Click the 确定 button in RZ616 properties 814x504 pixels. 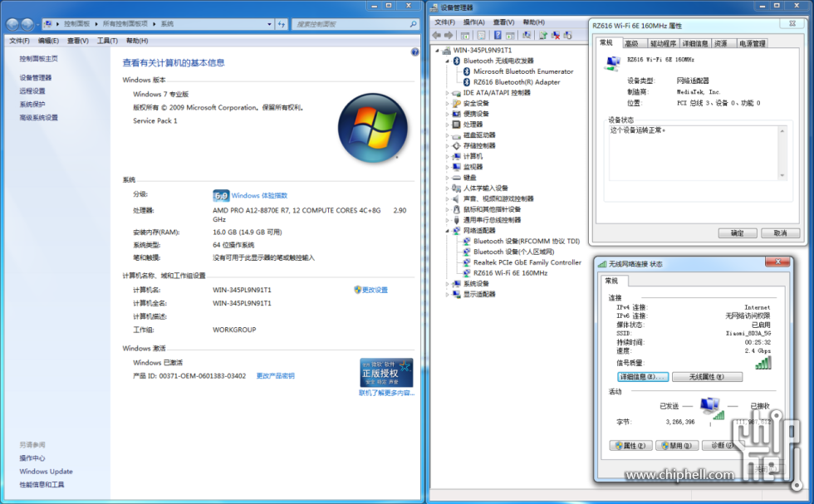coord(738,233)
